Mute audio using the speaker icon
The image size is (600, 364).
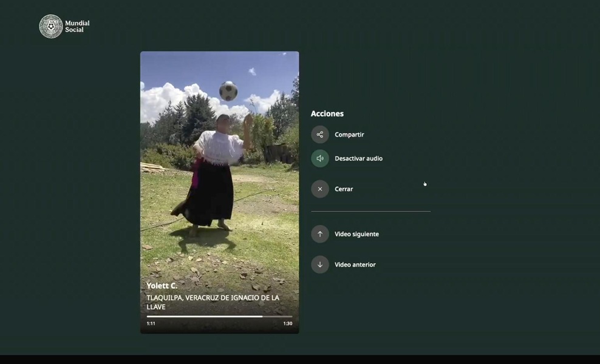point(320,158)
